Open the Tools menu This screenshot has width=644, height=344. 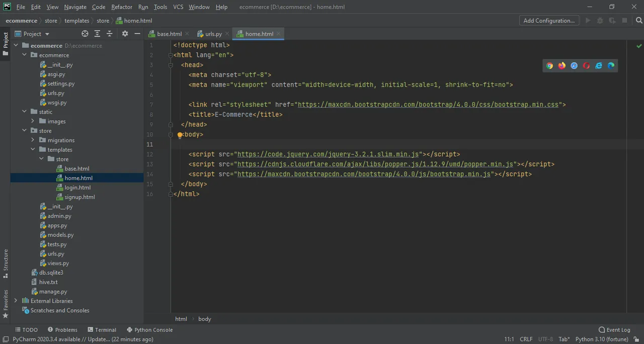coord(160,7)
